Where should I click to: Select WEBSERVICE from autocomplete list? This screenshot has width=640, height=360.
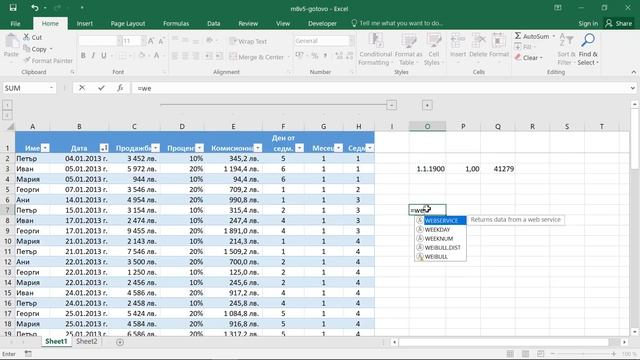tap(440, 220)
